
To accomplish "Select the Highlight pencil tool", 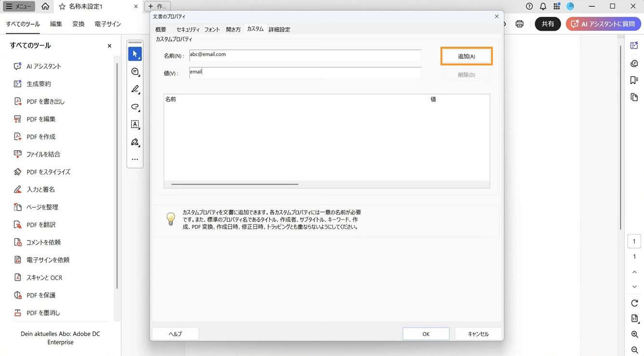I will click(x=135, y=89).
